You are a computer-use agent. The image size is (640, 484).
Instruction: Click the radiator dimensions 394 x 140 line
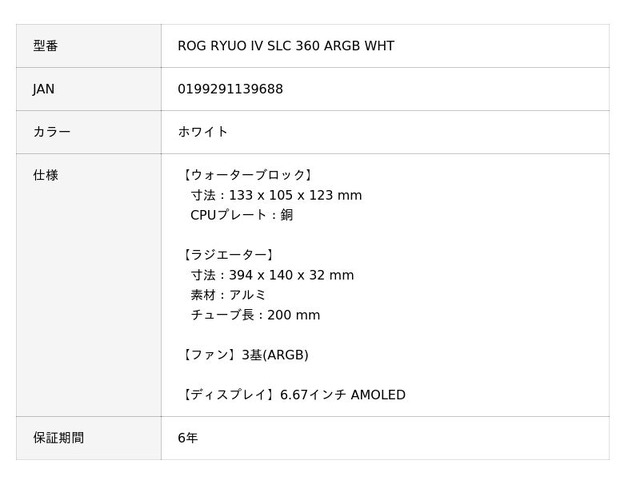272,275
